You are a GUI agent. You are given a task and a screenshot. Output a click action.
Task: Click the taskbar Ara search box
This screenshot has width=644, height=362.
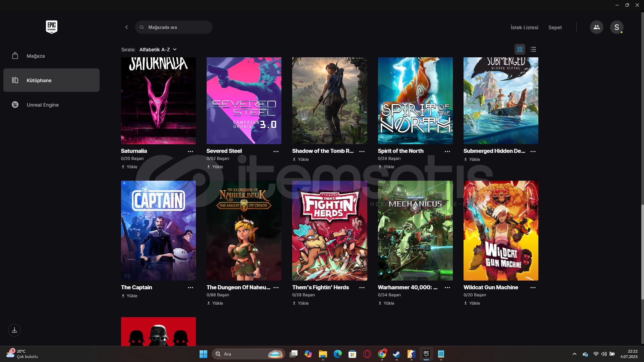[x=248, y=354]
